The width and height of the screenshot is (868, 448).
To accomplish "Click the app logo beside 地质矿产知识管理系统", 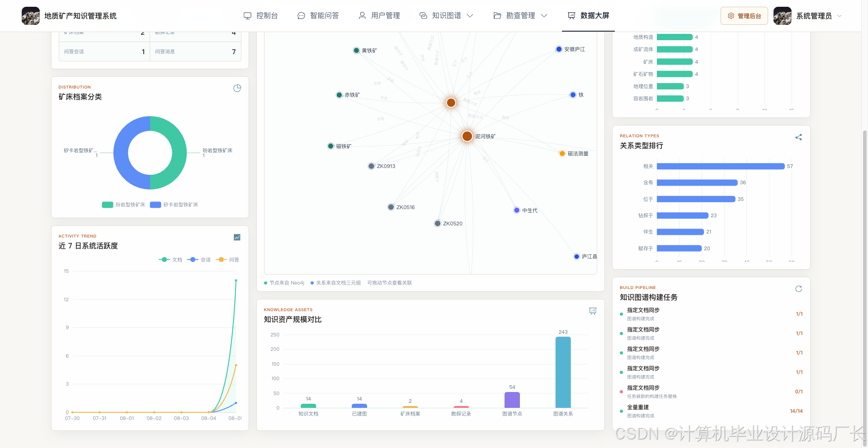I will (31, 16).
